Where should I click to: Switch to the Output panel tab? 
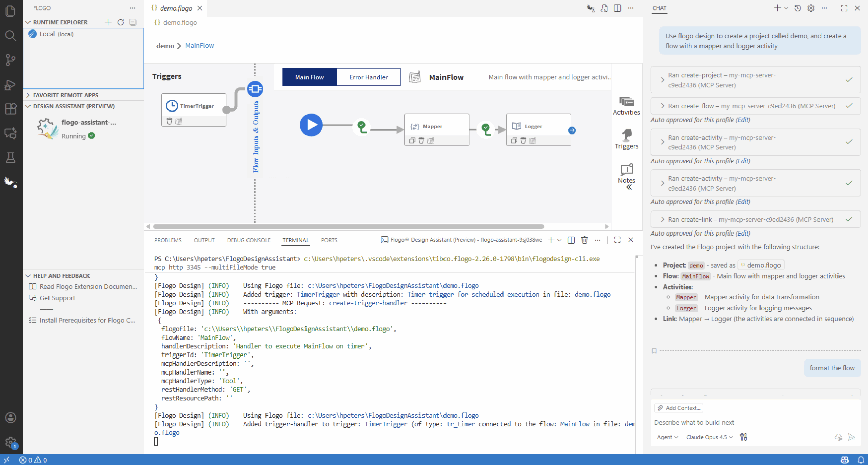pos(204,240)
